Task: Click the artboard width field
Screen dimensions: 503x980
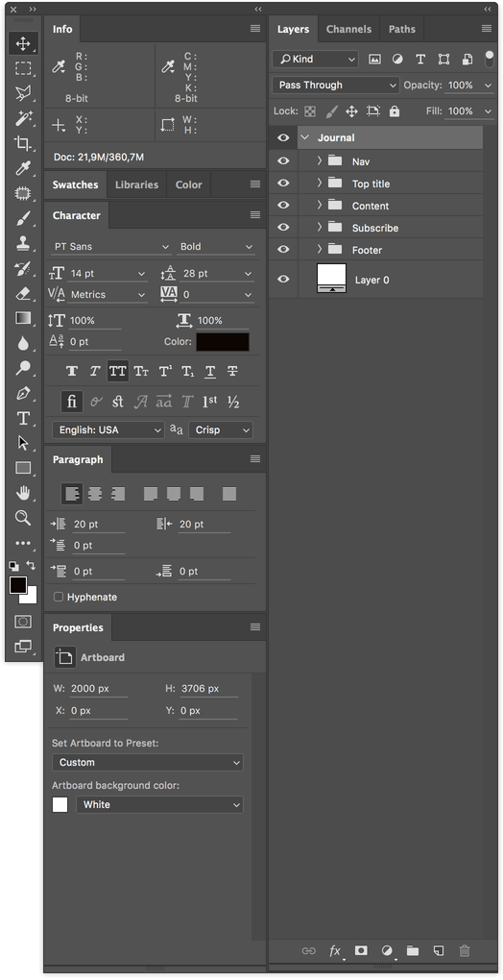Action: click(x=99, y=689)
